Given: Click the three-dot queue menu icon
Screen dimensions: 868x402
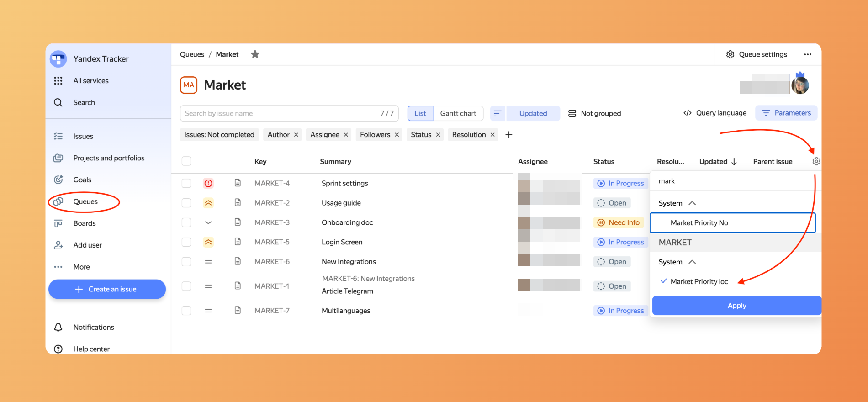Looking at the screenshot, I should point(808,54).
